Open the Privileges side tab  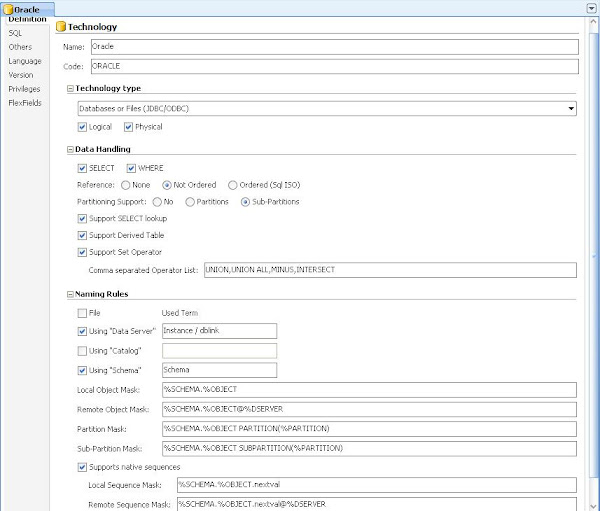click(x=24, y=89)
